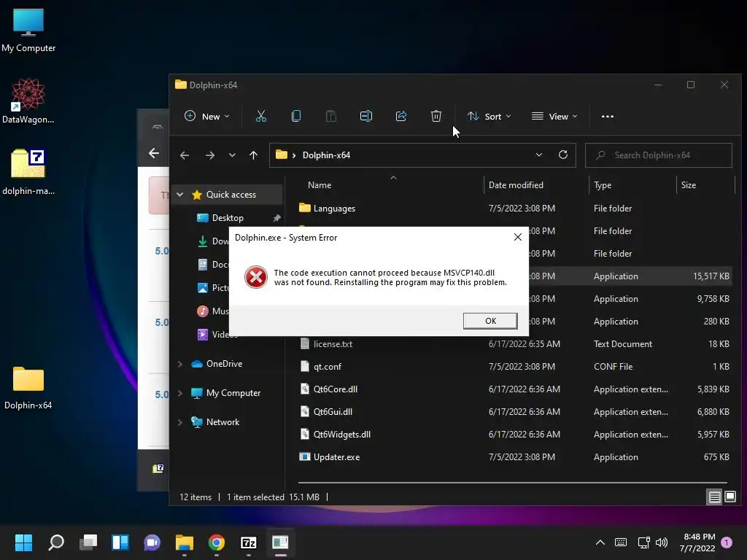Open 7-Zip from taskbar
Screen dimensions: 747x560
coord(249,542)
